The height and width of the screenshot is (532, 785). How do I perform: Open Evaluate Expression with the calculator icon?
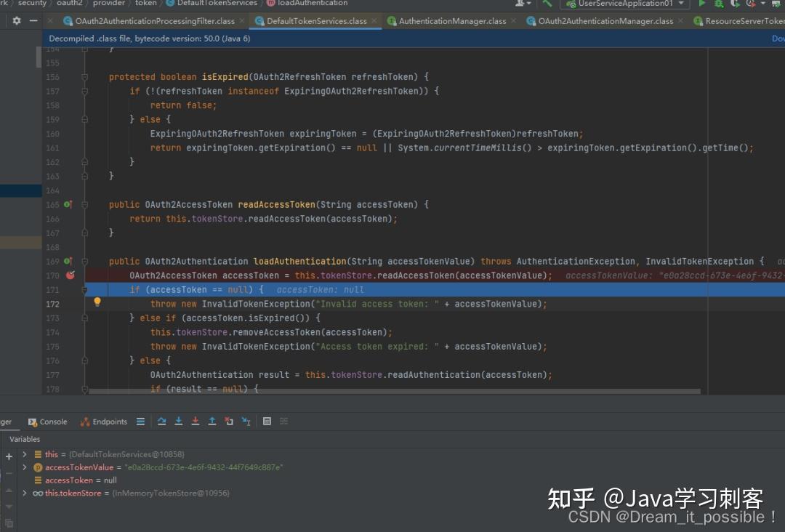[x=266, y=421]
